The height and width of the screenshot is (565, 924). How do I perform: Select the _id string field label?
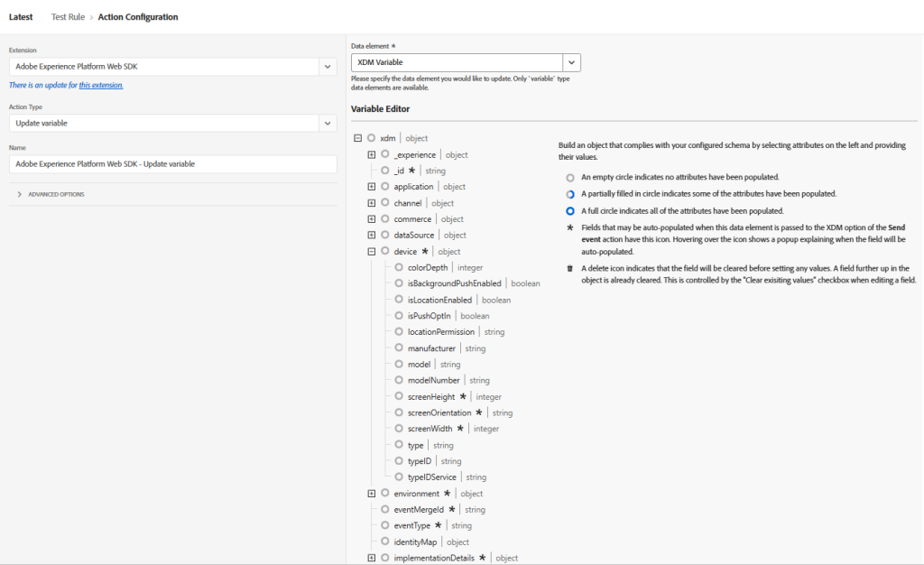click(399, 171)
